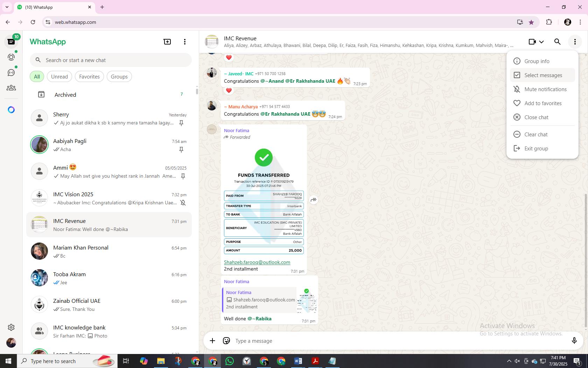Click the Archived box icon
Image resolution: width=588 pixels, height=368 pixels.
(41, 95)
